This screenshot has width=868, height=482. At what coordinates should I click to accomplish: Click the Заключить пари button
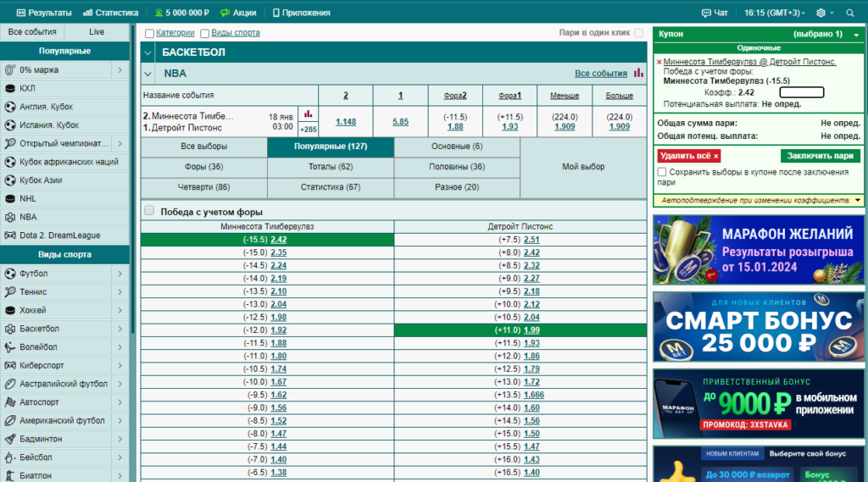pyautogui.click(x=820, y=156)
